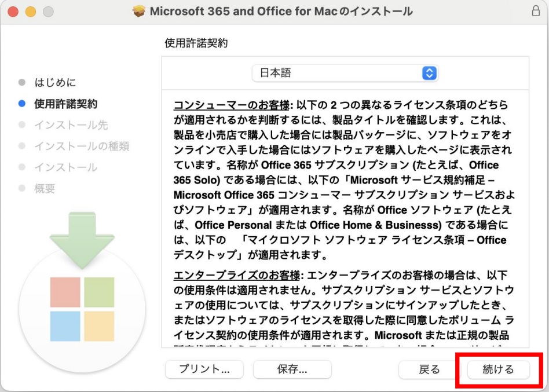Image resolution: width=549 pixels, height=392 pixels.
Task: Select the インストールの種類 step in the sidebar
Action: pyautogui.click(x=82, y=146)
